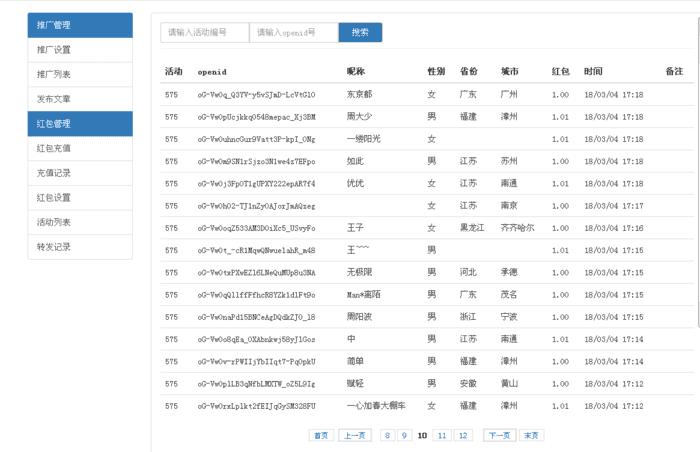Click the time cell 18/03/04 17:16
The height and width of the screenshot is (452, 700).
tap(614, 228)
